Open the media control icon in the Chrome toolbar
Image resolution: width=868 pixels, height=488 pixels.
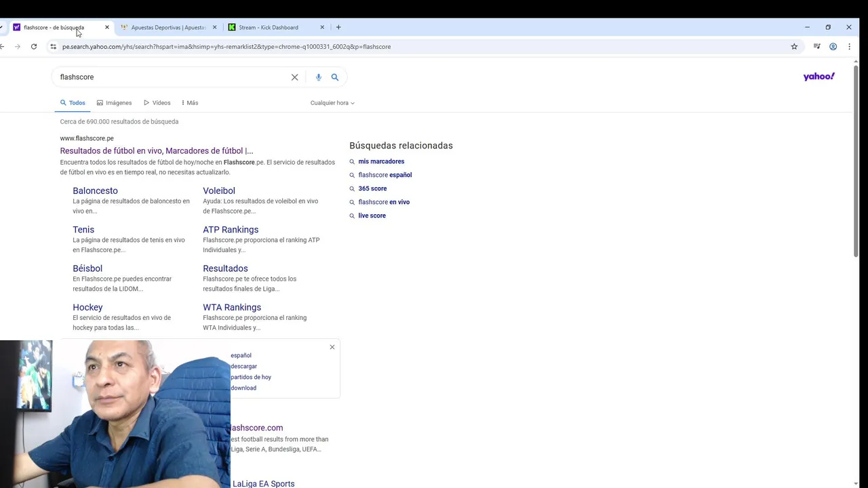tap(817, 47)
